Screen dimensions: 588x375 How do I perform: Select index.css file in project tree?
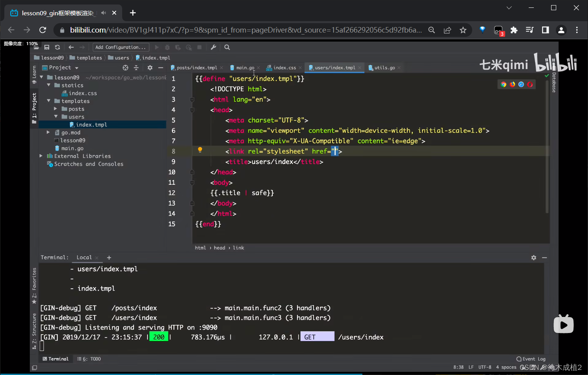pos(82,93)
